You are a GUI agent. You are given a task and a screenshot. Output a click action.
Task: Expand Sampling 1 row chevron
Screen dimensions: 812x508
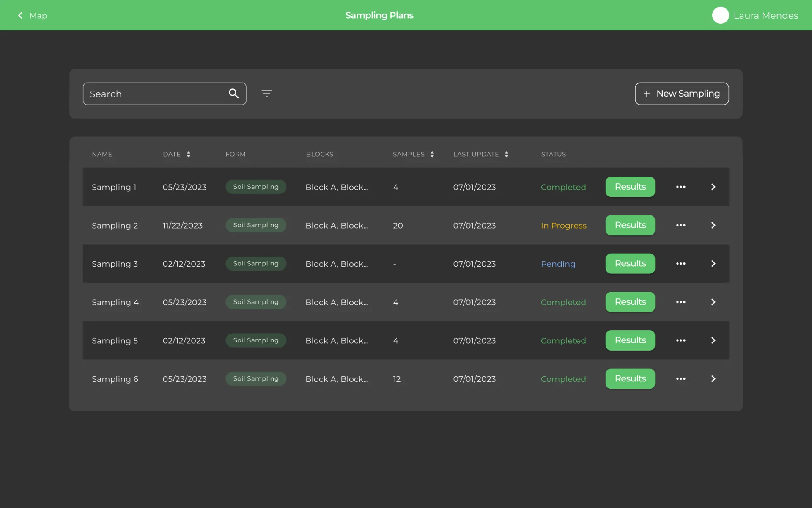click(713, 187)
